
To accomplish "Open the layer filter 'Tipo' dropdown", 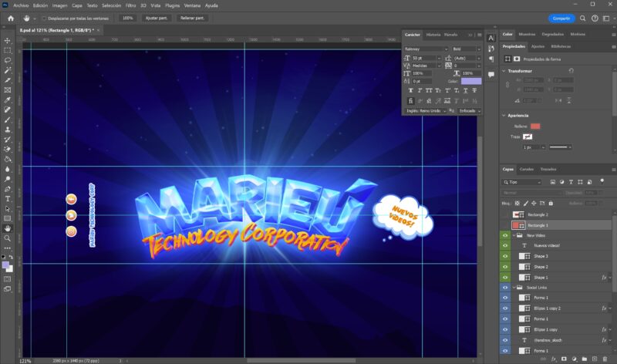I will pos(522,182).
